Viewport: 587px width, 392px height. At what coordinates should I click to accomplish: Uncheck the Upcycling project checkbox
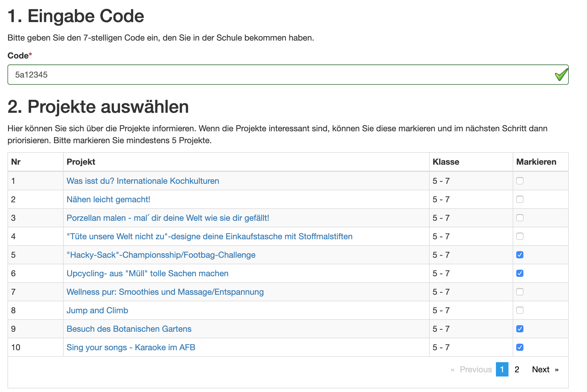(x=520, y=273)
